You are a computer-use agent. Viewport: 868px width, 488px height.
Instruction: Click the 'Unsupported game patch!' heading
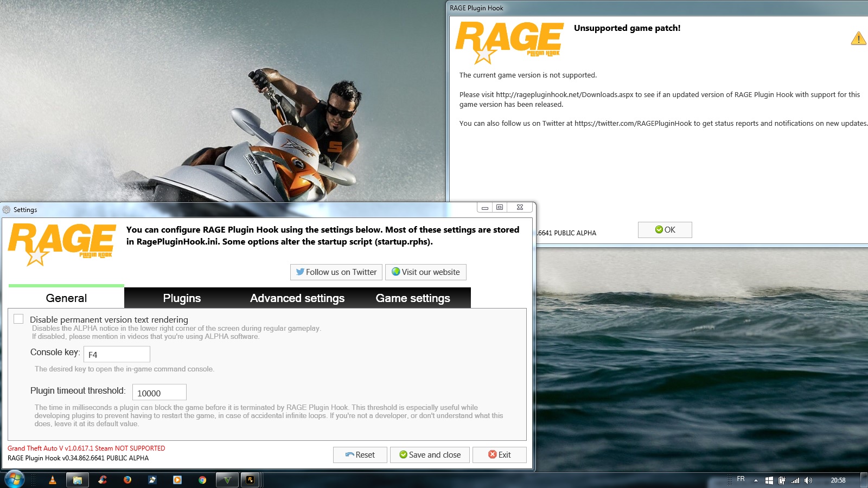pyautogui.click(x=627, y=28)
